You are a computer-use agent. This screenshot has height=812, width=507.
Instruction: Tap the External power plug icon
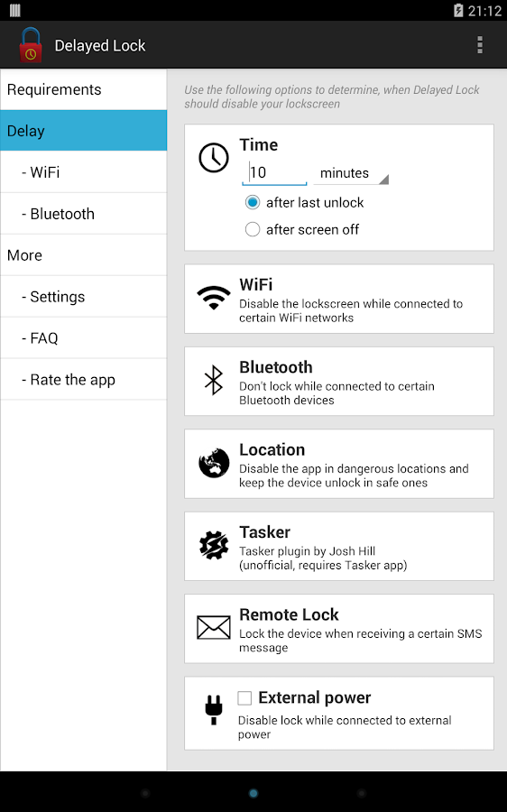pyautogui.click(x=214, y=710)
